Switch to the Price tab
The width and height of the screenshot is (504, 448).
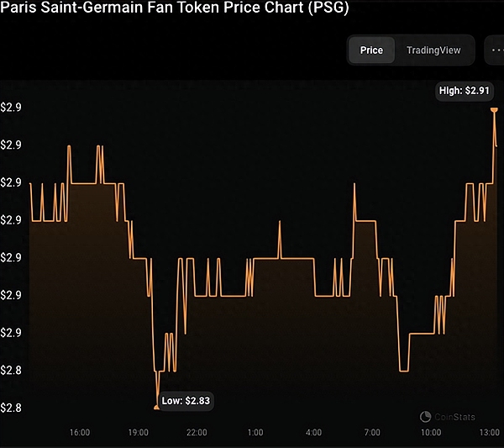371,50
